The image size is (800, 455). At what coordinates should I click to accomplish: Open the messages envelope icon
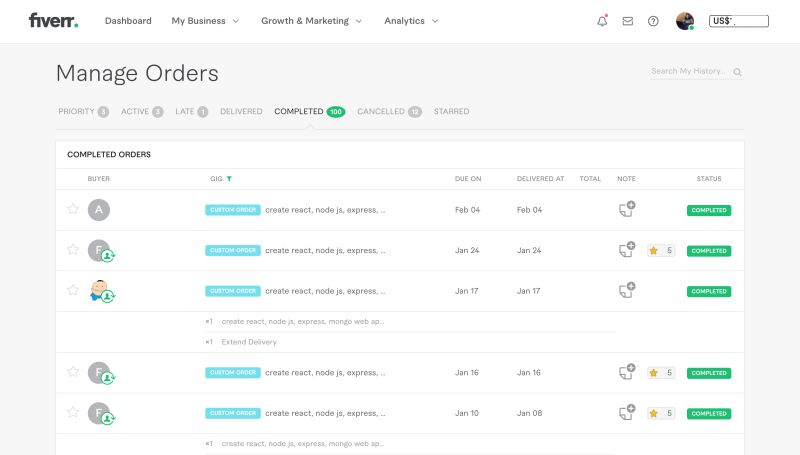coord(628,21)
